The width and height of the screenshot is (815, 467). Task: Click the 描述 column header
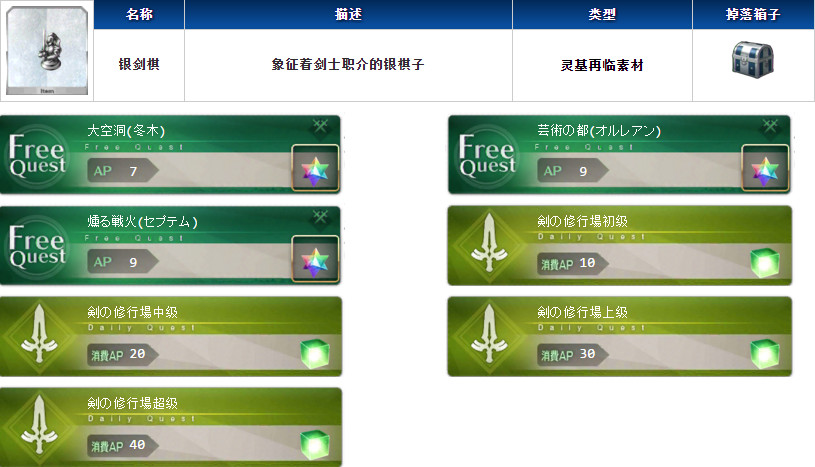348,15
